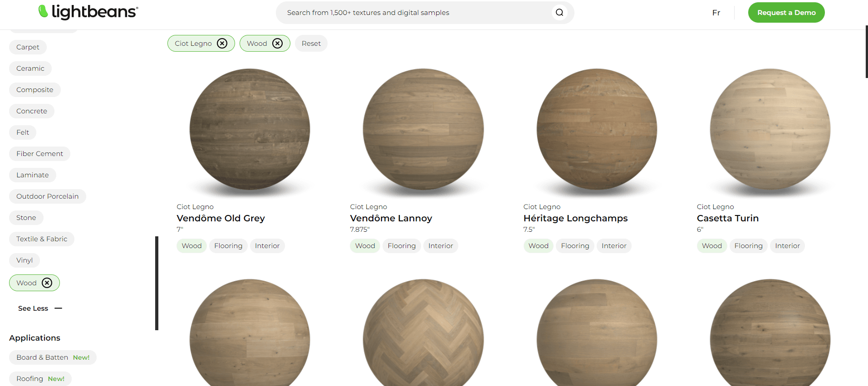
Task: Select the Stone material filter
Action: pos(26,218)
